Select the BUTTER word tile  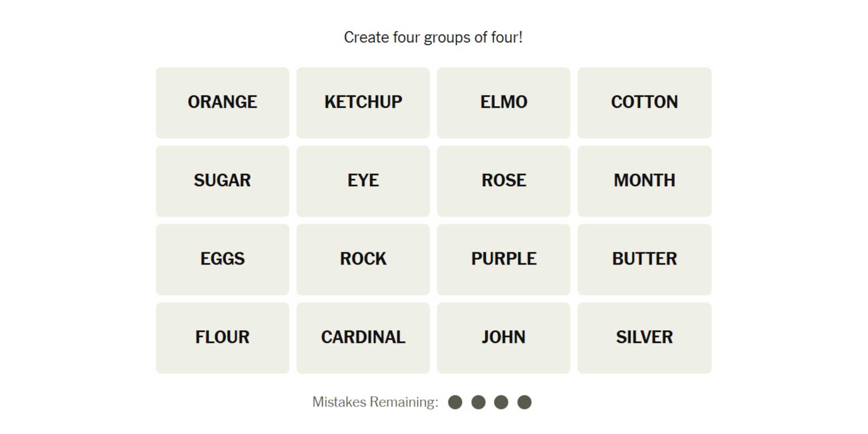(644, 259)
